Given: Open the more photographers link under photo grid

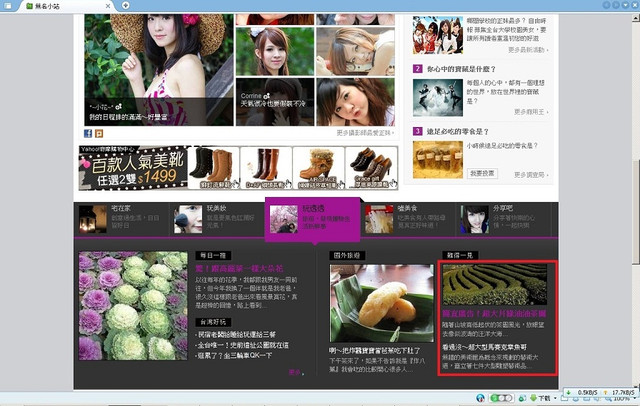Looking at the screenshot, I should pos(365,133).
